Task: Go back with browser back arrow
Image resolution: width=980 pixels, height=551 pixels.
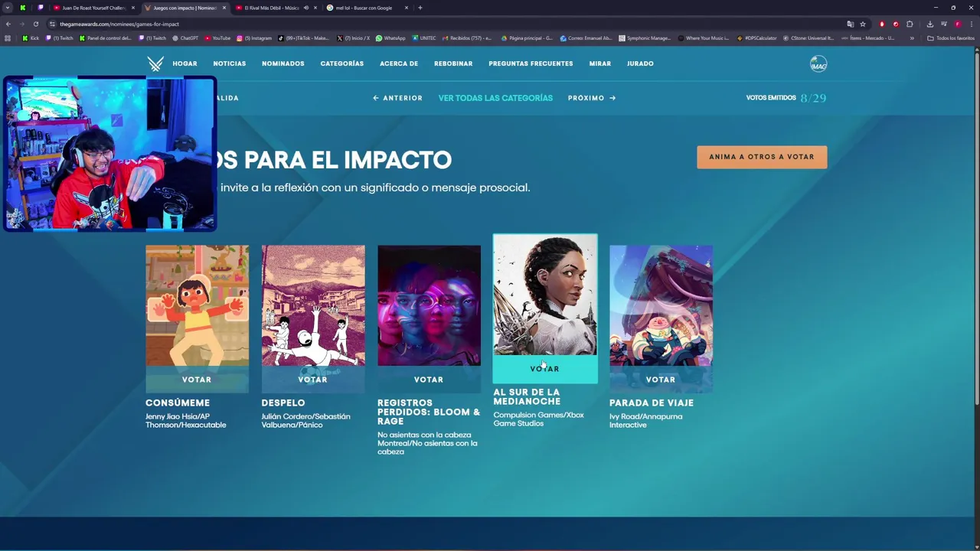Action: click(x=8, y=24)
